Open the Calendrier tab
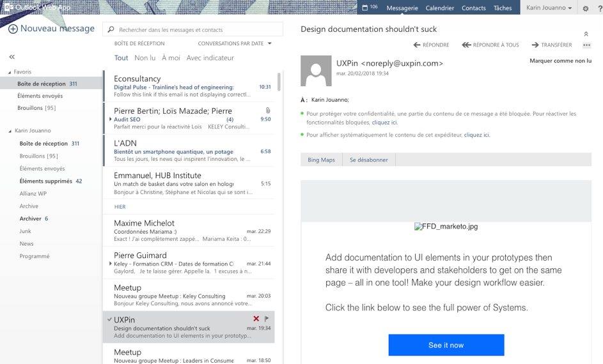The height and width of the screenshot is (364, 603). click(439, 8)
